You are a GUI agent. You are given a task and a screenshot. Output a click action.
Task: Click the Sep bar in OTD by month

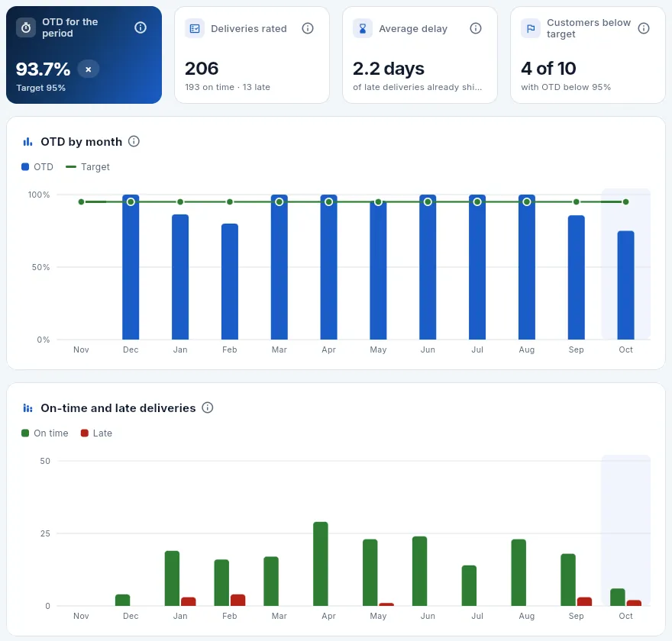click(x=577, y=278)
